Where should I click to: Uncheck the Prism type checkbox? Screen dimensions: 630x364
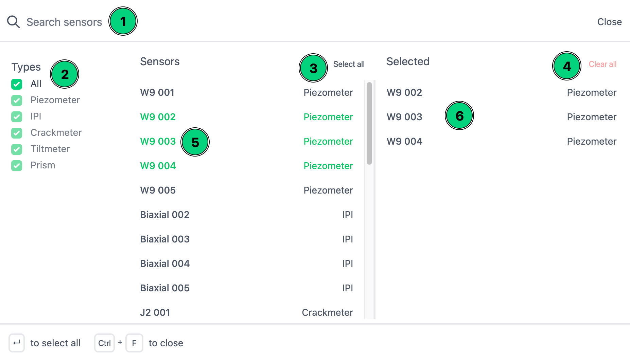point(17,165)
